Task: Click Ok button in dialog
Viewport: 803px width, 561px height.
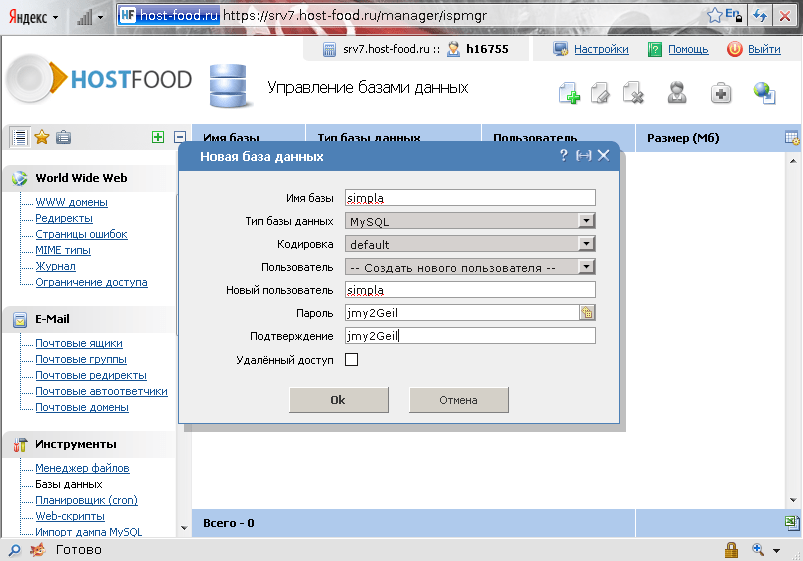Action: (339, 400)
